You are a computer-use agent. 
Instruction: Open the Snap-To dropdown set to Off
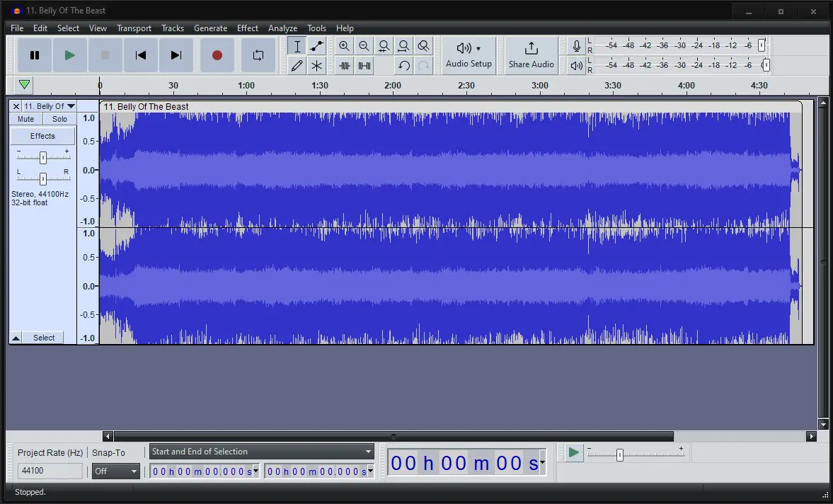point(115,471)
